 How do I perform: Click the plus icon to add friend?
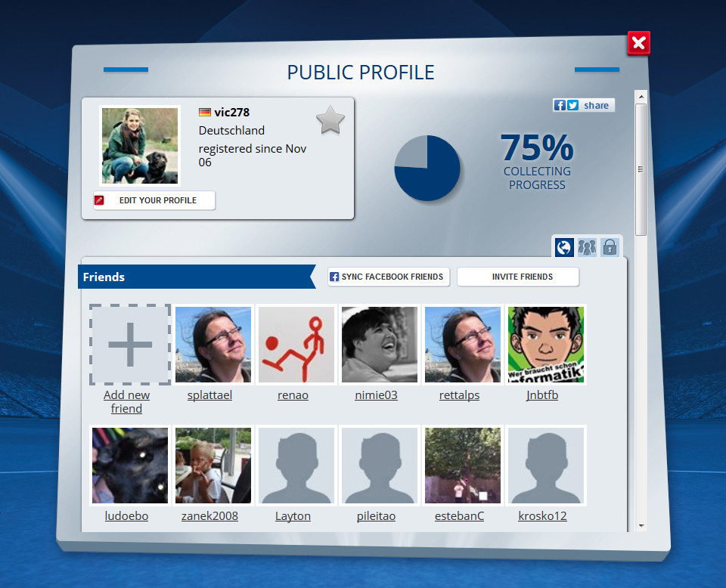(x=130, y=345)
